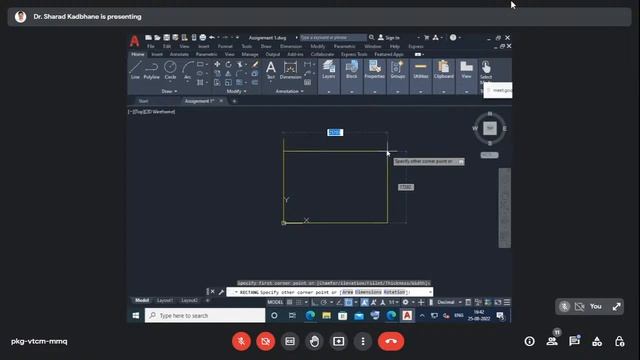This screenshot has width=640, height=360.
Task: Open the Utilities panel button
Action: coord(420,69)
